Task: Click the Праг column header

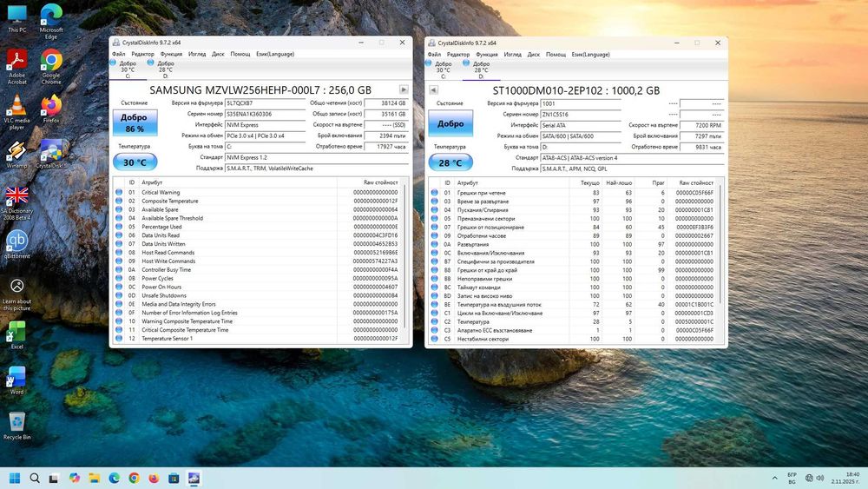Action: tap(651, 182)
